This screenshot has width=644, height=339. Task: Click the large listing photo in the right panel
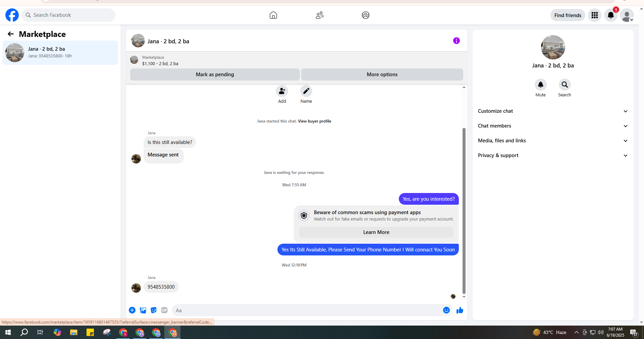click(553, 47)
